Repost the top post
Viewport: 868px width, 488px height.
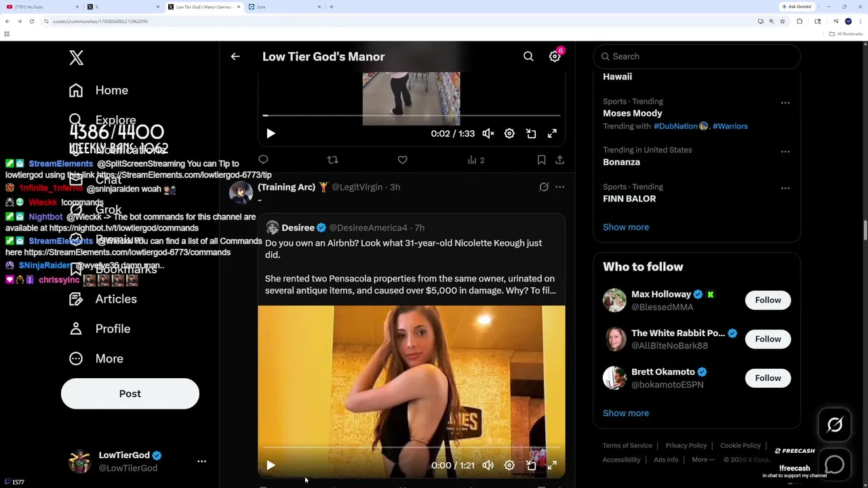pos(332,160)
